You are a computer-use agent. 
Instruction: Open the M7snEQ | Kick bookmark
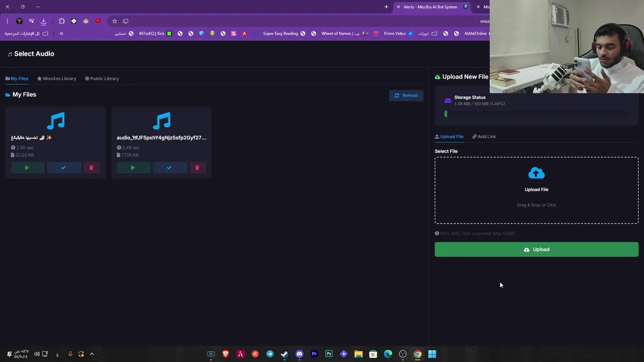click(155, 34)
